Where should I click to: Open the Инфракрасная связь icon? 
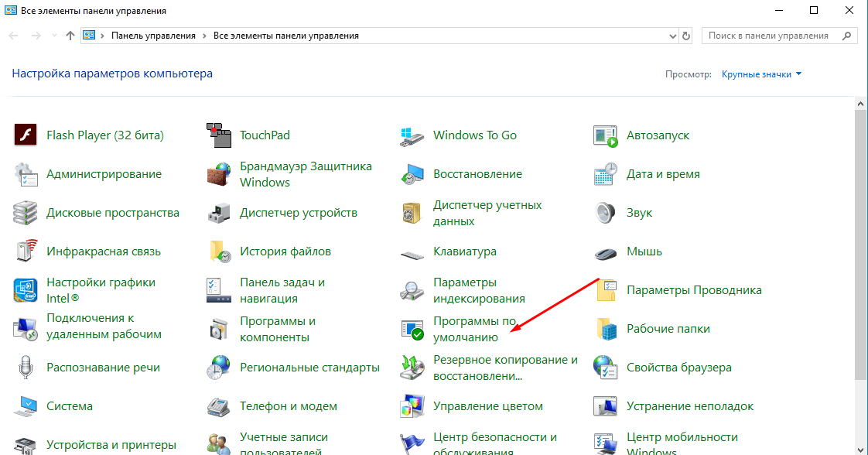(26, 251)
